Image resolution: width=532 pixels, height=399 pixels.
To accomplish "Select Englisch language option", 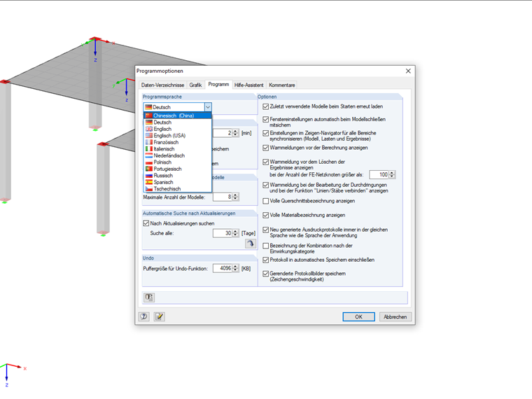I will (x=177, y=129).
